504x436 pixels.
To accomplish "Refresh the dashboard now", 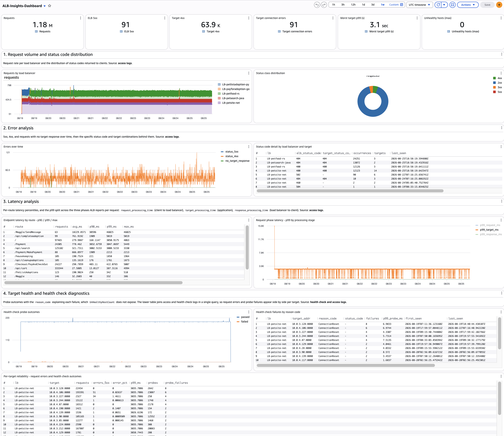I will click(438, 5).
